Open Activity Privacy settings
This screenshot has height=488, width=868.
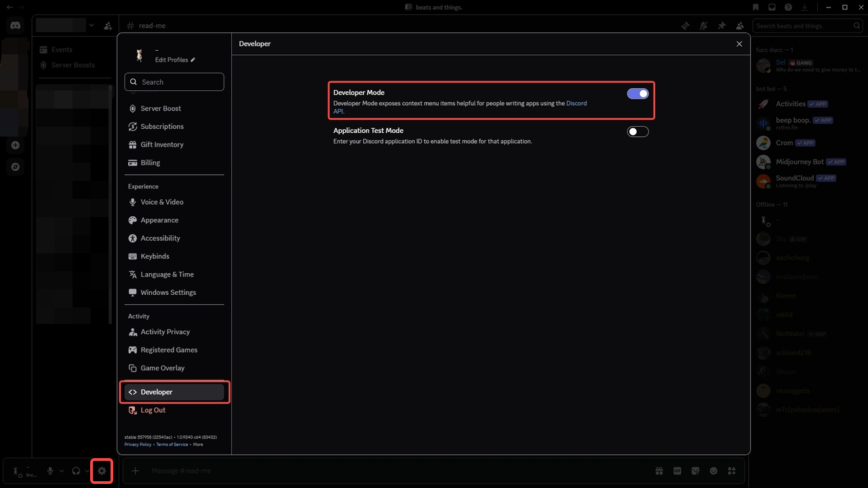click(x=174, y=332)
